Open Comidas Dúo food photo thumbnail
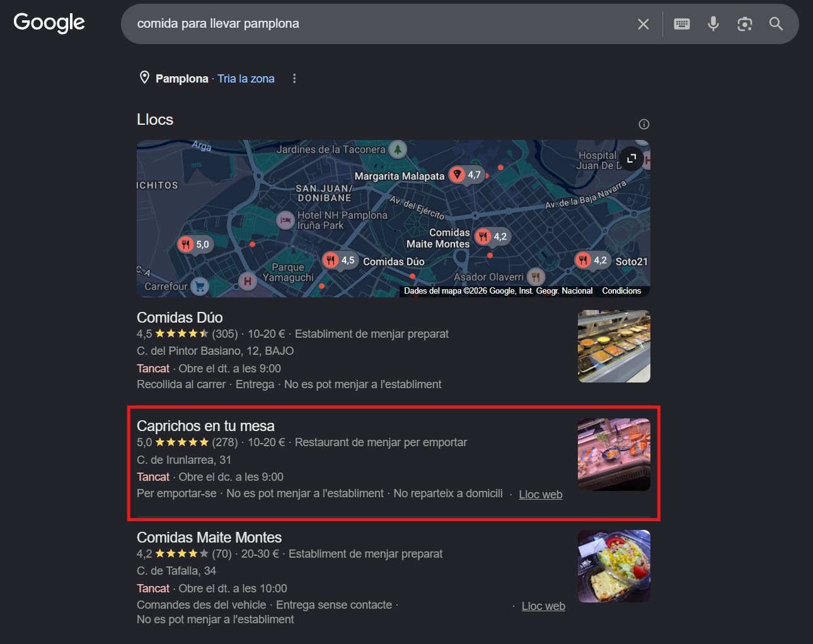The width and height of the screenshot is (813, 644). point(614,346)
